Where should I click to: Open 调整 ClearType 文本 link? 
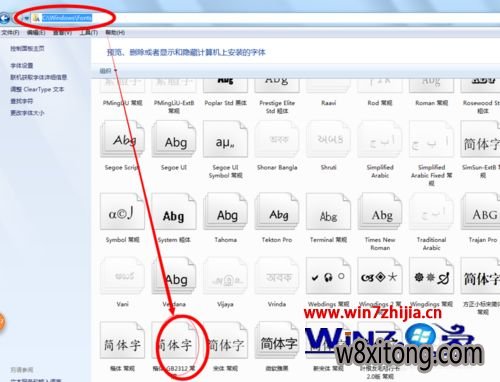[x=37, y=89]
